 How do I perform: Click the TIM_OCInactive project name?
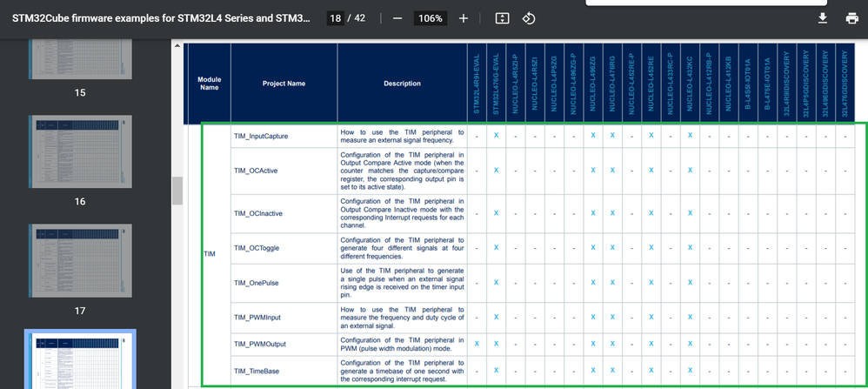click(258, 213)
